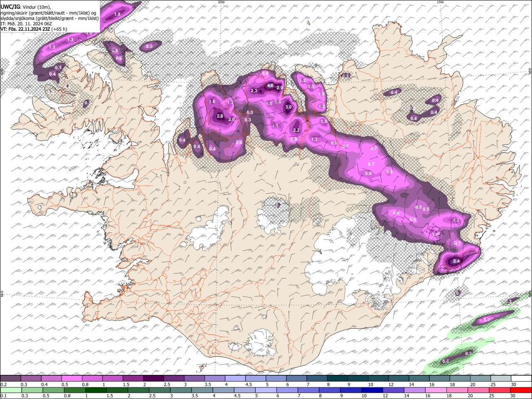Select pale green lower swatch between 0.1 and 0.3
Screen dimensions: 532x399
(10, 390)
